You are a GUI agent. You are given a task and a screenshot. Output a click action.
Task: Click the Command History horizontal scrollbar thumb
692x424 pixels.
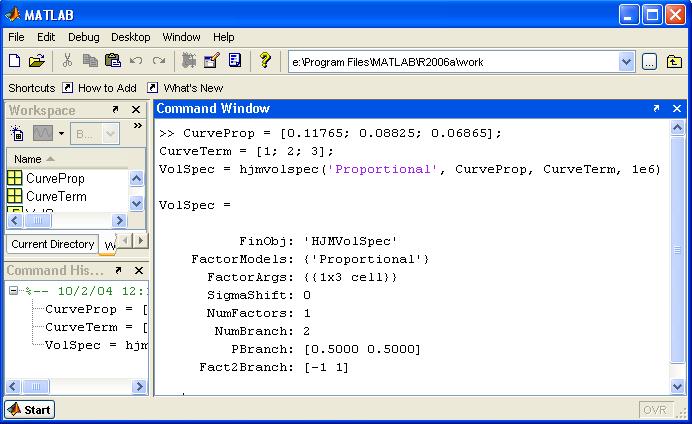pos(36,387)
